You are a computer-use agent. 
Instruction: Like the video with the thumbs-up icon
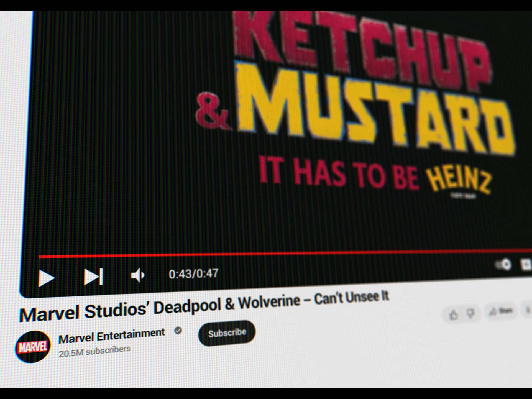point(454,315)
